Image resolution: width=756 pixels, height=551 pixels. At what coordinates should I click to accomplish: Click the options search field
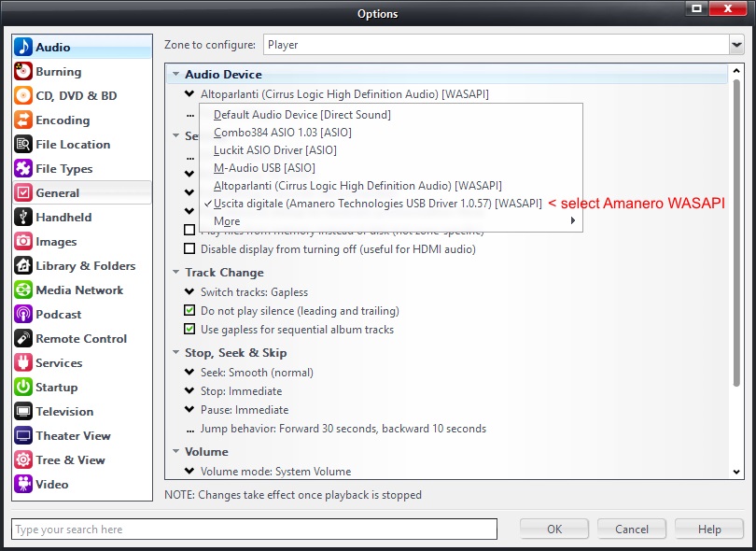(254, 530)
